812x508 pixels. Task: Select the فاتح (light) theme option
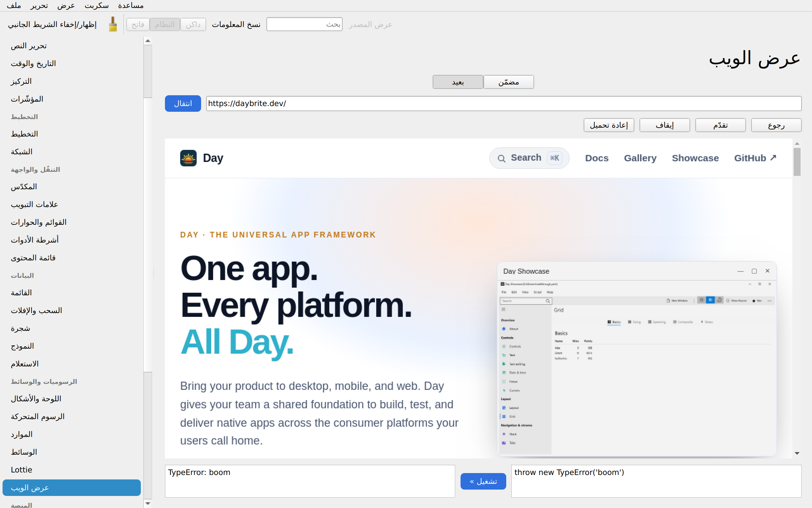coord(138,24)
